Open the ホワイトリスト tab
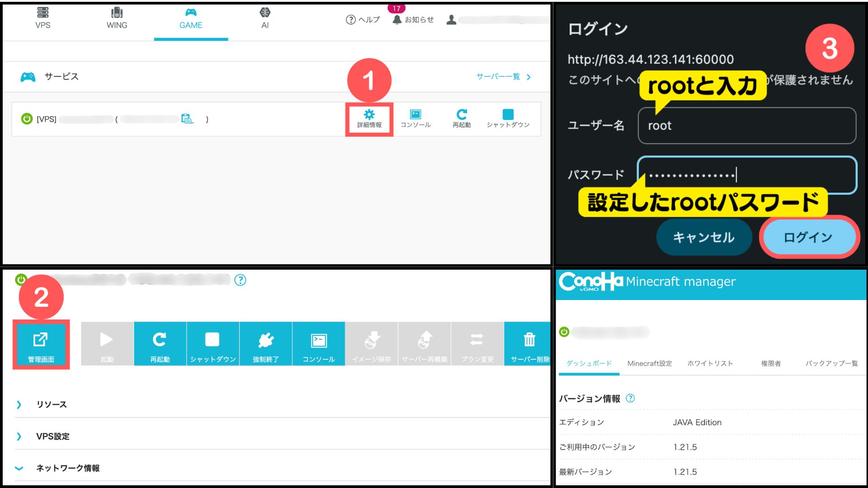Screen dimensions: 868x488 [710, 364]
